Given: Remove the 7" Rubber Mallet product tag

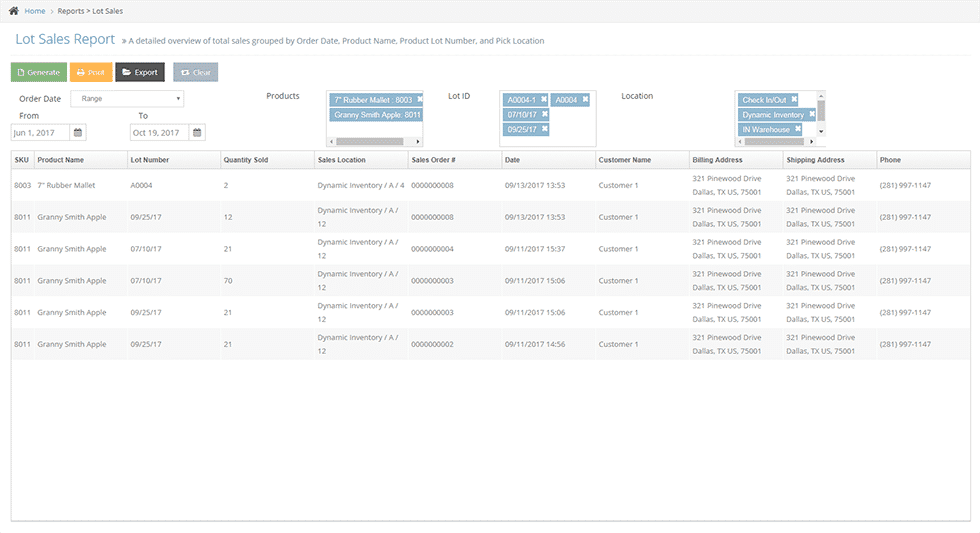Looking at the screenshot, I should [420, 100].
